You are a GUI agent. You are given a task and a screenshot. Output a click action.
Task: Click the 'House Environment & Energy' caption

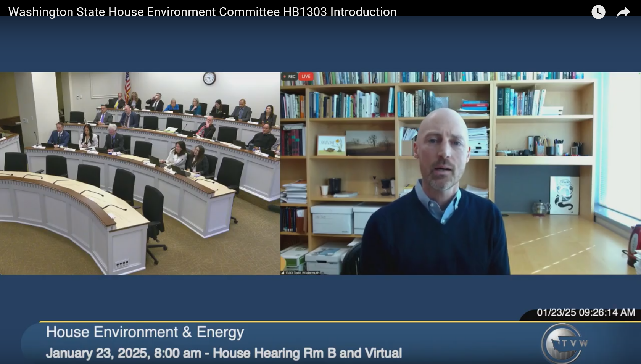[145, 332]
